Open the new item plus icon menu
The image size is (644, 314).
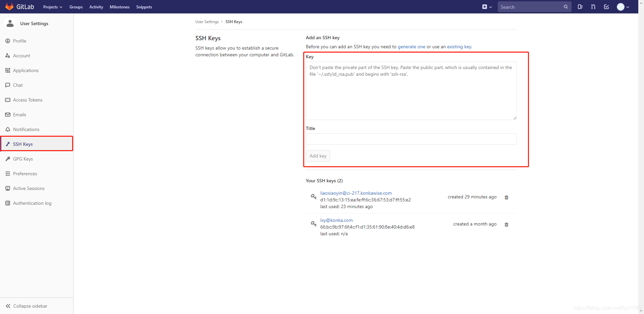487,7
